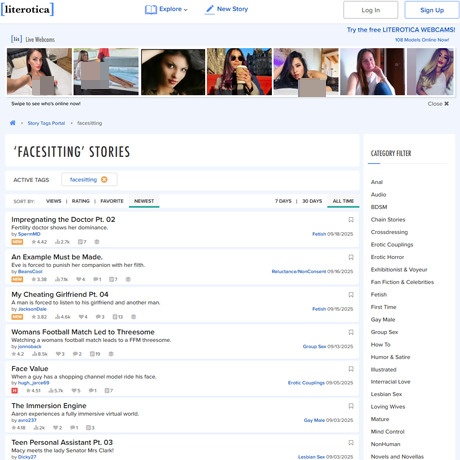Filter by BDSM category
The height and width of the screenshot is (460, 460).
coord(379,207)
